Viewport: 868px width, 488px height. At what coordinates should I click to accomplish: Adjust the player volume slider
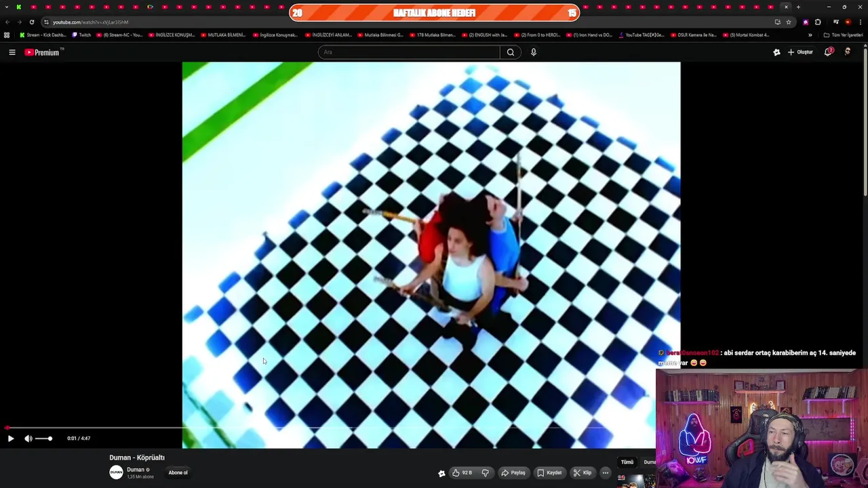43,439
